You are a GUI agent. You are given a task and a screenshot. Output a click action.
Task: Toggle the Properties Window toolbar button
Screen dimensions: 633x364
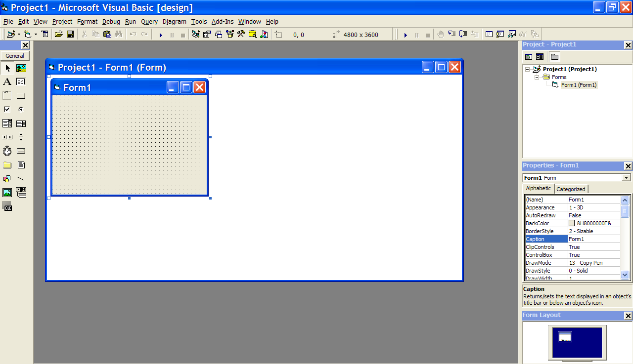207,34
